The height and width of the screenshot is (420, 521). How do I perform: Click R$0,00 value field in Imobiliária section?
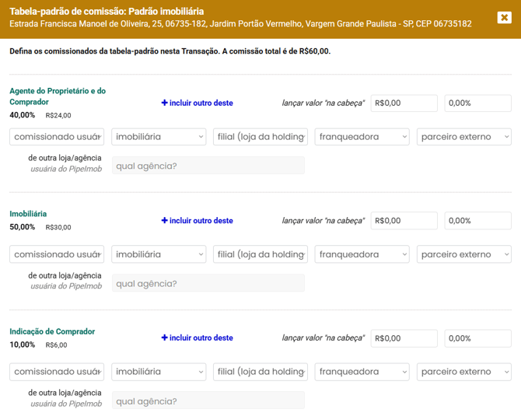(x=404, y=221)
